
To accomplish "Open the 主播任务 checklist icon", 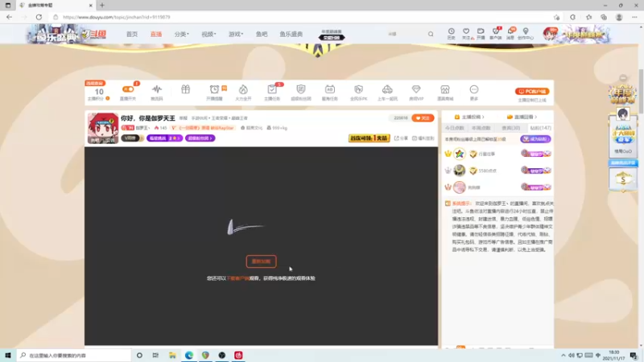I will (272, 89).
